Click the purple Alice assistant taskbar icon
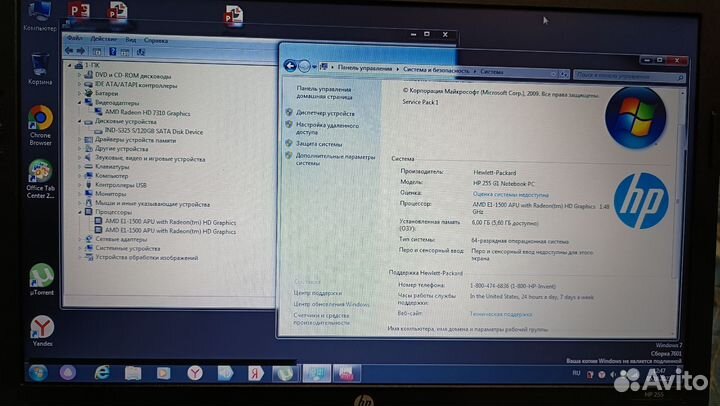Image resolution: width=720 pixels, height=406 pixels. point(68,372)
